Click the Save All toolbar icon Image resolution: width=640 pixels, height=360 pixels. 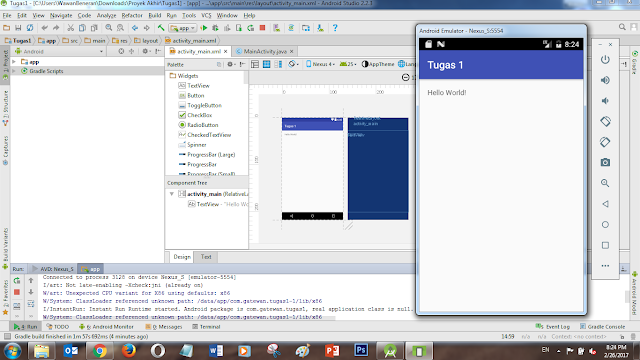pos(18,28)
